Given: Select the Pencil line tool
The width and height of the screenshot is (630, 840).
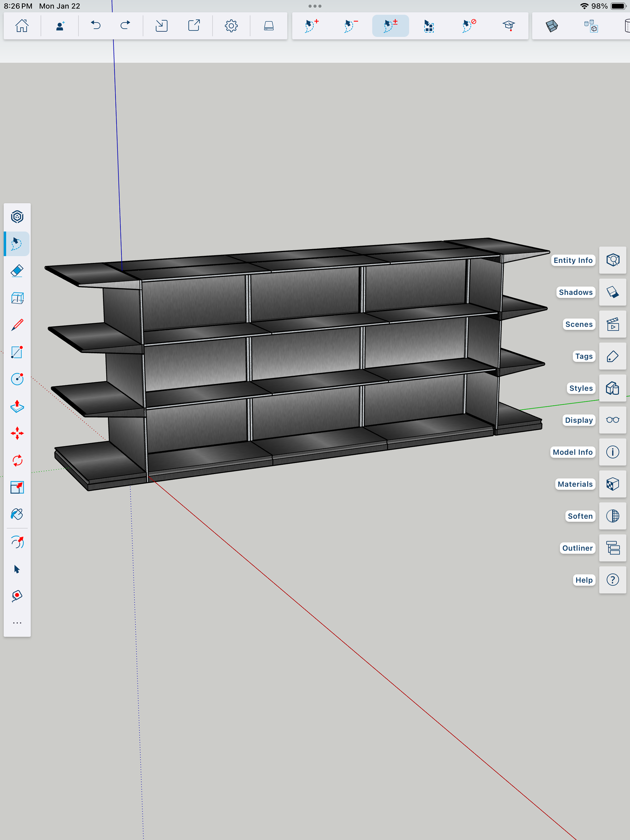Looking at the screenshot, I should click(17, 325).
